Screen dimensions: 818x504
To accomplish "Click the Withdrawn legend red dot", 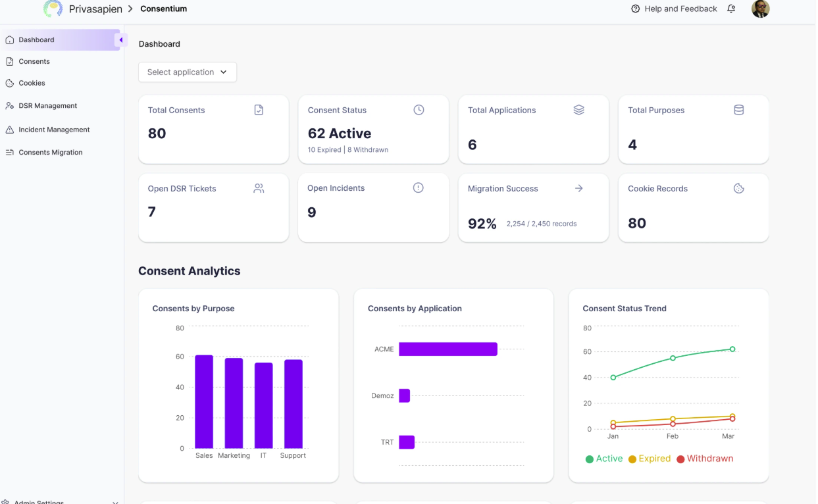I will [x=680, y=459].
